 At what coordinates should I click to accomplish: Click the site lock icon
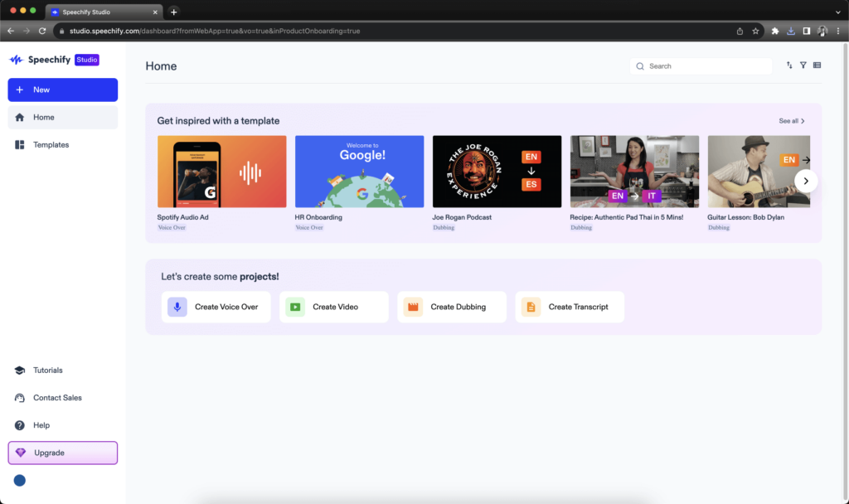point(61,31)
